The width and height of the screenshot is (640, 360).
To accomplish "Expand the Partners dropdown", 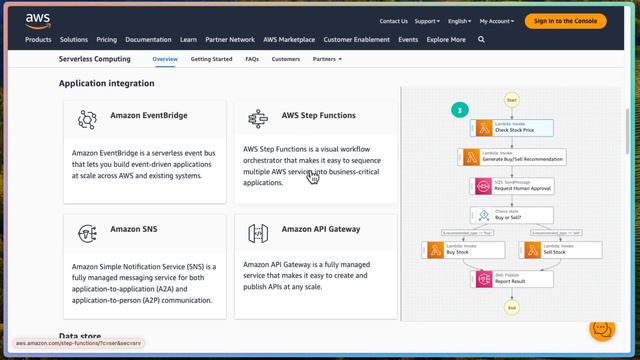I will tap(327, 59).
